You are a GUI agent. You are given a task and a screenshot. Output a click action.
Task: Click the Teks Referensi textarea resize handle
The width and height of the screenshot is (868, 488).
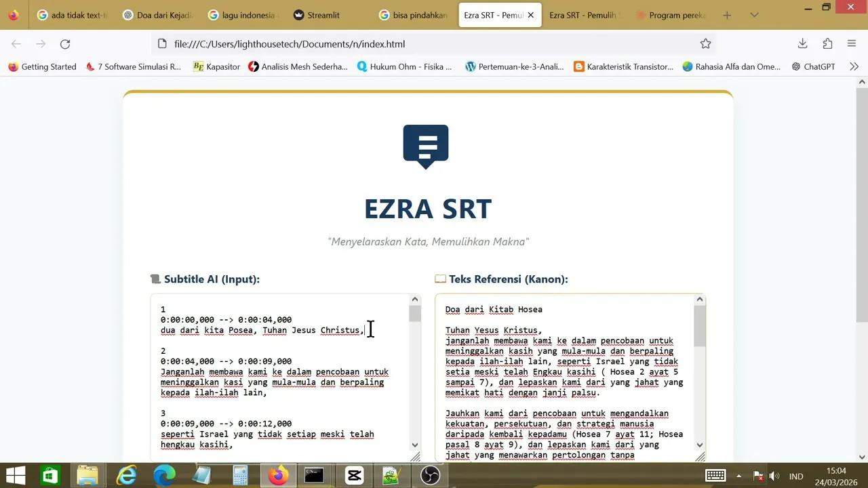pos(700,457)
